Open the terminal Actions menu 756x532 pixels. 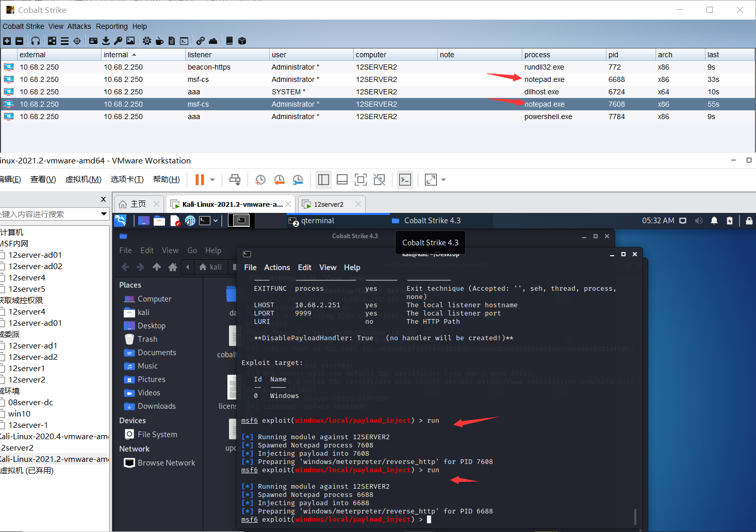[277, 268]
